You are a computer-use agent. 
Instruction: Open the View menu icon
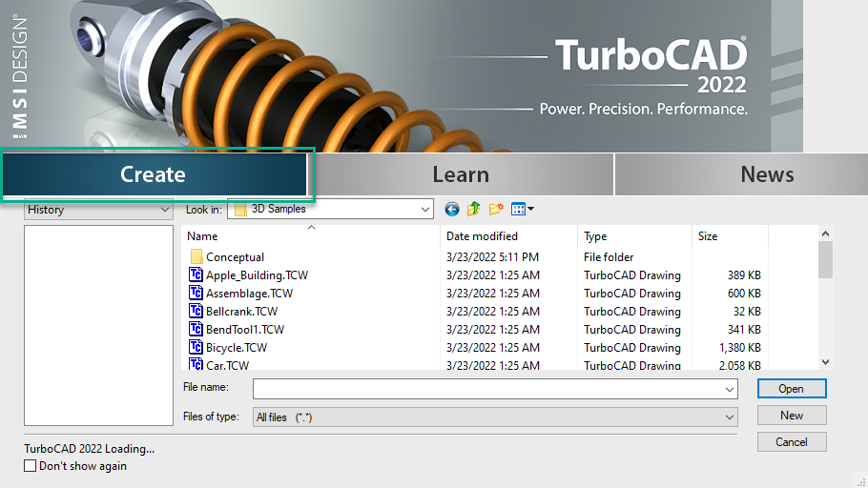(523, 209)
